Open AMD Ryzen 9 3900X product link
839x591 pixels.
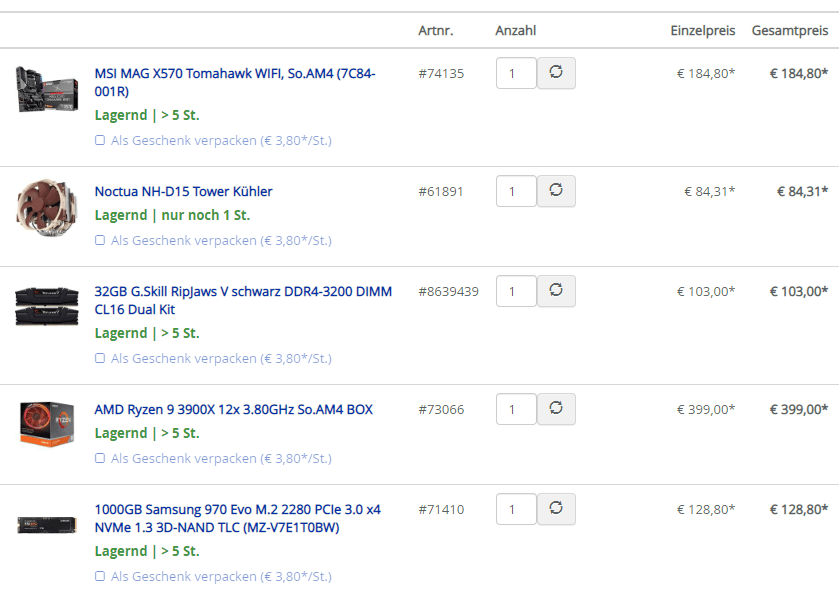[x=233, y=409]
